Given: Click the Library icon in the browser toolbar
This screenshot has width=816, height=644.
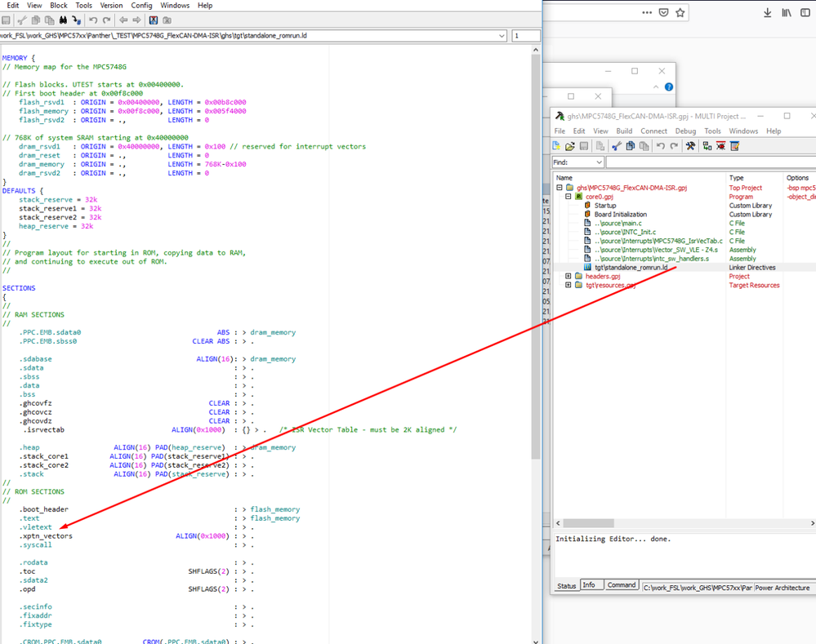Looking at the screenshot, I should 787,12.
